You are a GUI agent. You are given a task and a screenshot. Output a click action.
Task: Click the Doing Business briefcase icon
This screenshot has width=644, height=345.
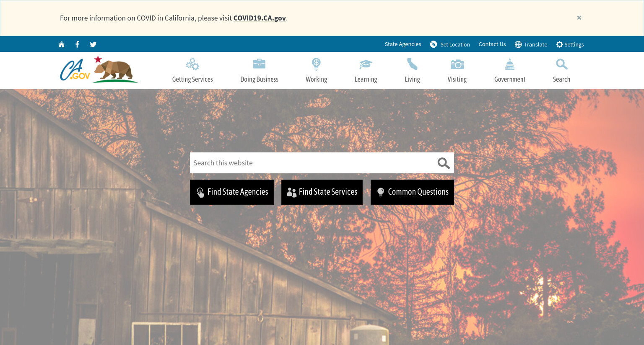pyautogui.click(x=259, y=64)
